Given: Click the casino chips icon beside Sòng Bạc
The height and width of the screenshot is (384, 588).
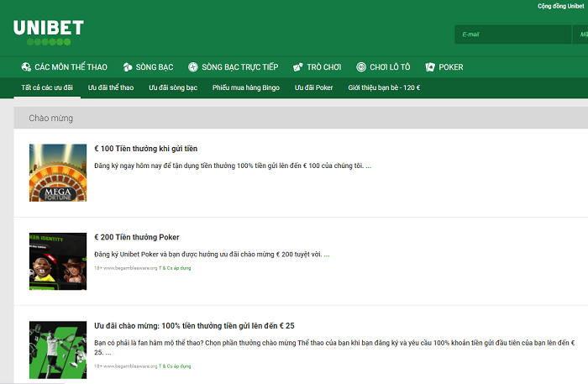Looking at the screenshot, I should pyautogui.click(x=127, y=67).
